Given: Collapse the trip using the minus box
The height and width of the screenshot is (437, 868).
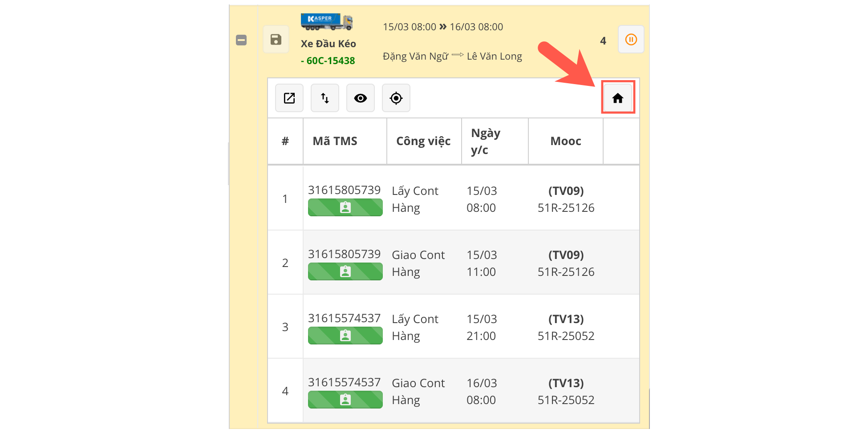Looking at the screenshot, I should (241, 40).
